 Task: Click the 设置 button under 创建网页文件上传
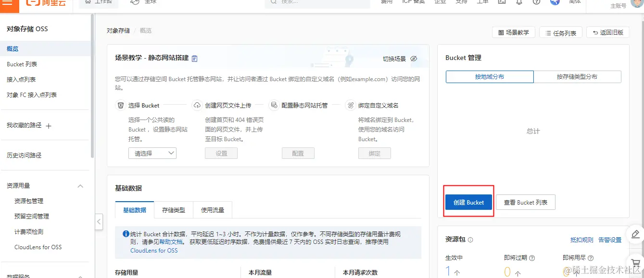click(x=221, y=153)
